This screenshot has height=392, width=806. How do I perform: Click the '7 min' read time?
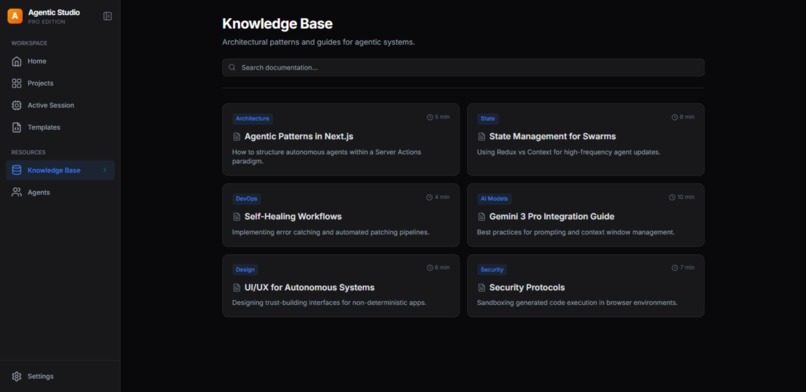pyautogui.click(x=687, y=268)
